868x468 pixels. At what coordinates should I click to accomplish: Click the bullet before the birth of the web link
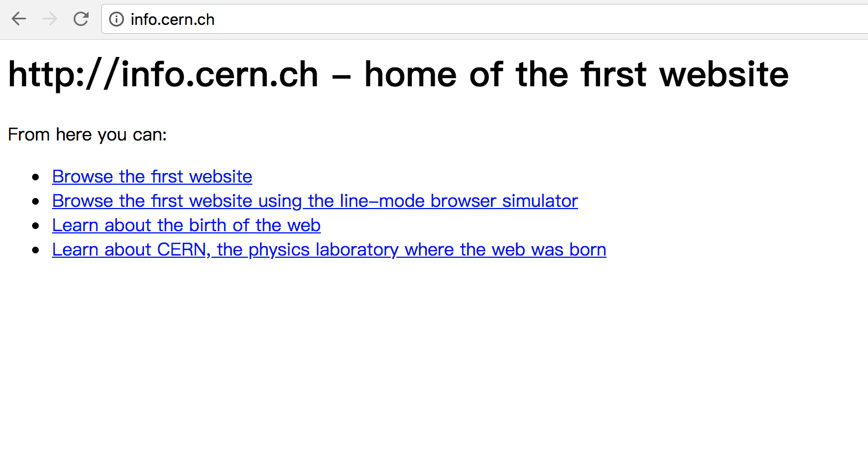tap(36, 226)
